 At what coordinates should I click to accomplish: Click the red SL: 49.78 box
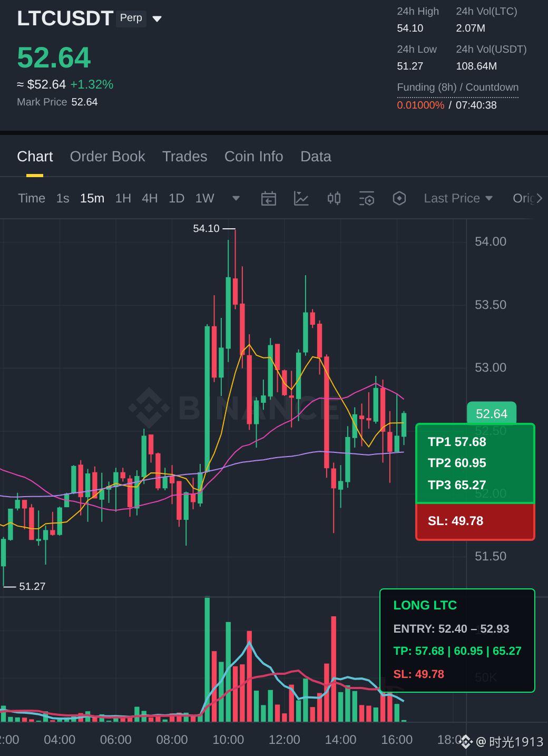point(475,521)
